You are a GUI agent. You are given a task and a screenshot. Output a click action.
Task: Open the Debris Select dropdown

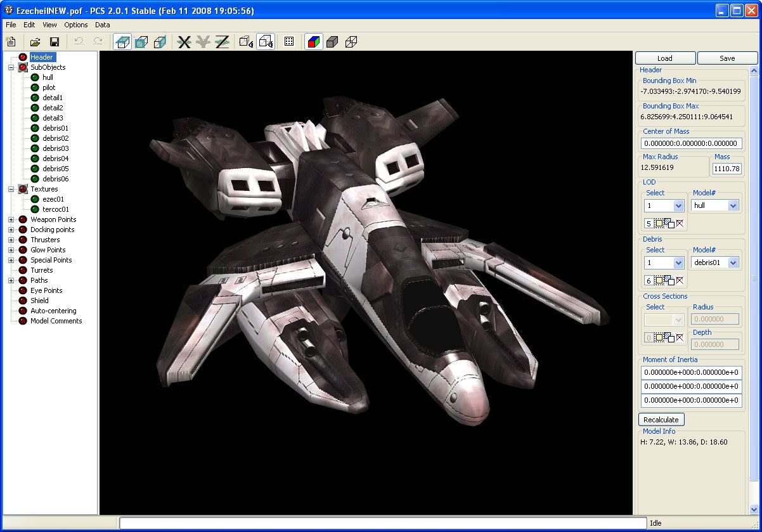tap(678, 263)
